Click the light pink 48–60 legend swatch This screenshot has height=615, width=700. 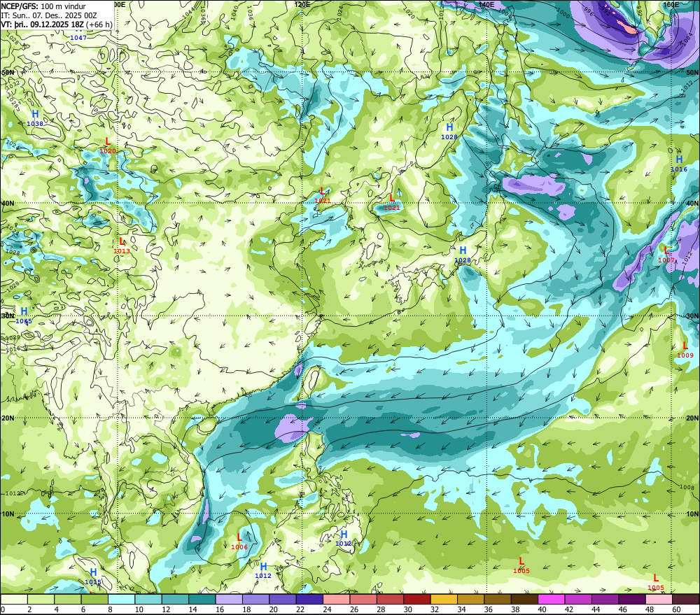coord(659,599)
